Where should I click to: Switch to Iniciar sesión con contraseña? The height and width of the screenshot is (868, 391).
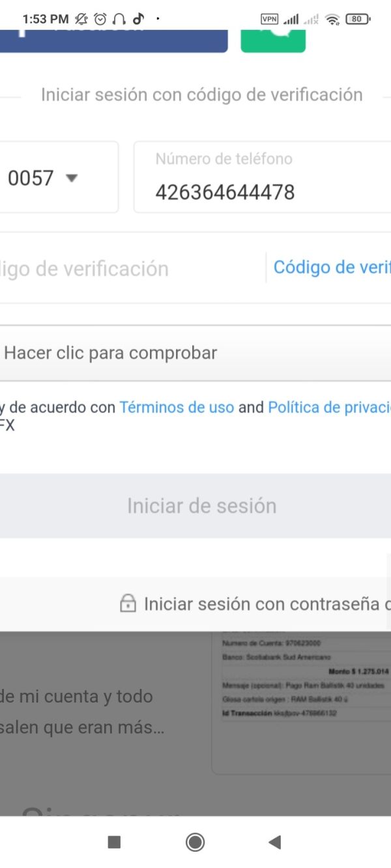pyautogui.click(x=267, y=604)
